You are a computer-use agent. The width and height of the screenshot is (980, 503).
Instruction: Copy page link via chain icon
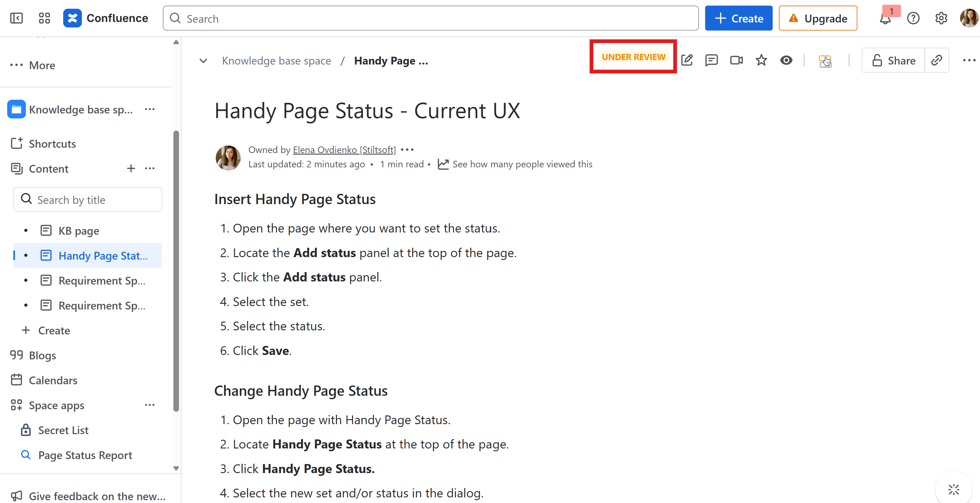click(x=937, y=60)
